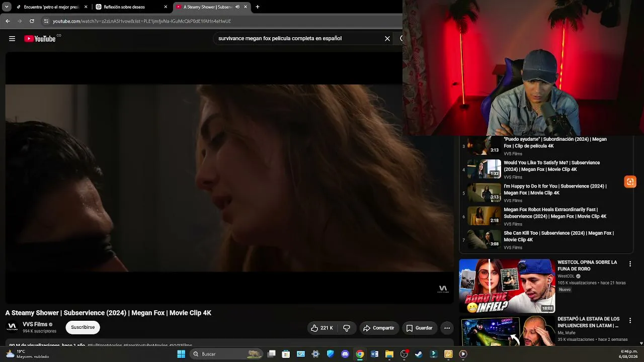Click the taskbar Buscar search box
This screenshot has width=644, height=362.
[226, 354]
